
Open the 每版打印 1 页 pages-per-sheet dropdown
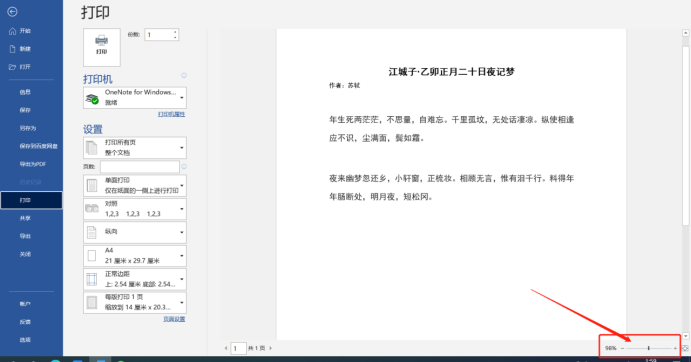click(135, 302)
